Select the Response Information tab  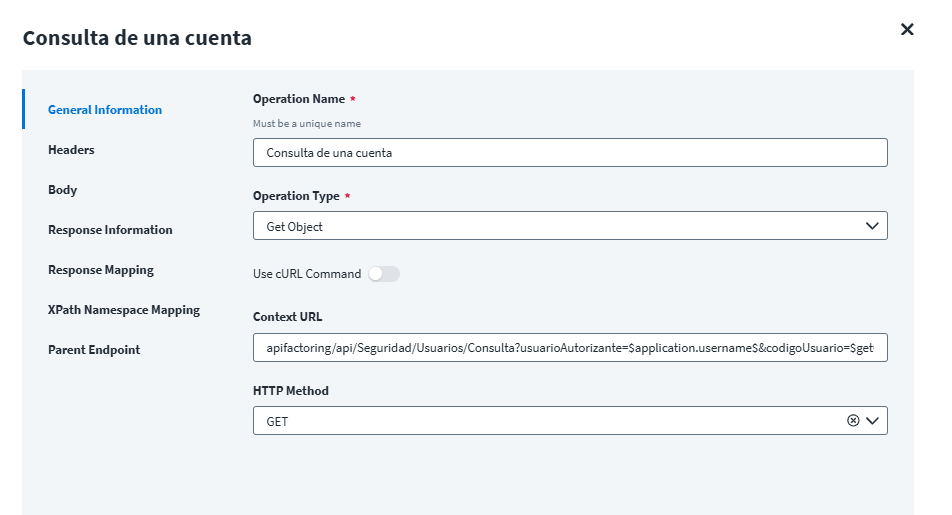point(110,230)
